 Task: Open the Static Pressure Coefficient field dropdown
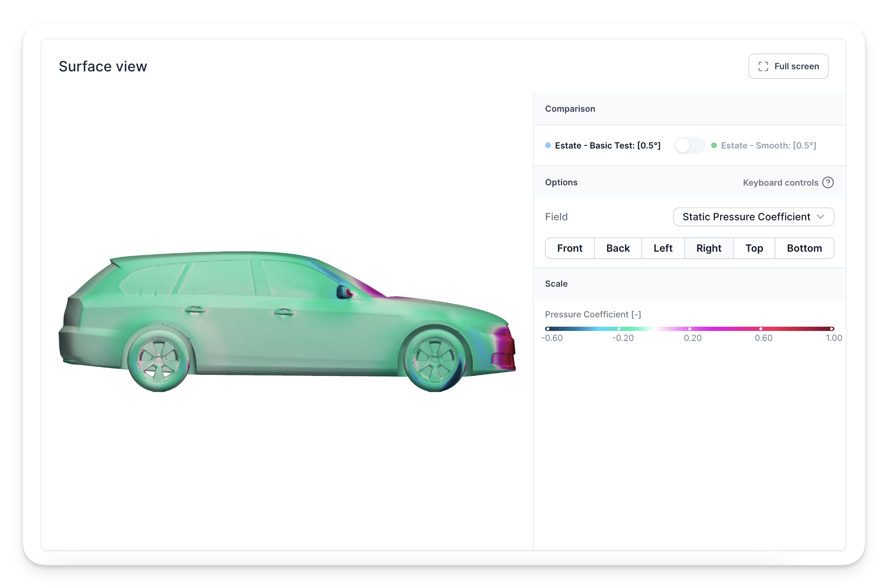(753, 217)
